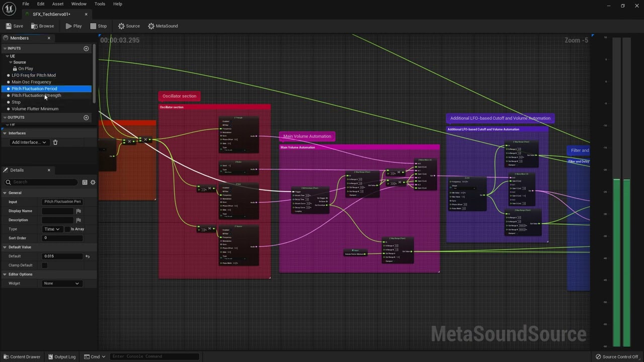
Task: Enable the Is Array checkbox
Action: coord(67,229)
